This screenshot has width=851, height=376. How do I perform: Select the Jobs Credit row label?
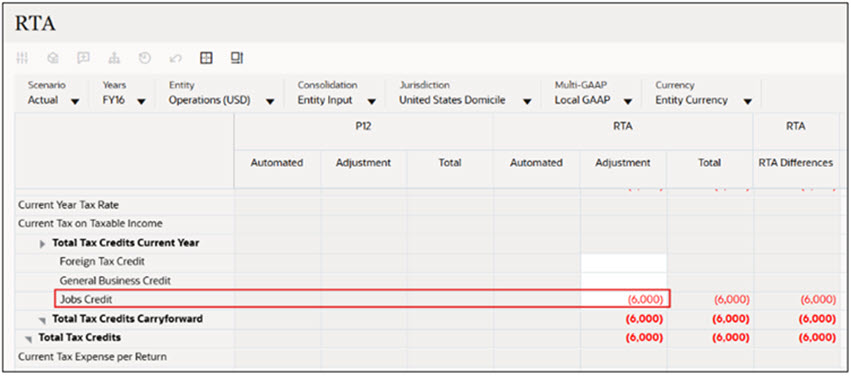click(86, 299)
